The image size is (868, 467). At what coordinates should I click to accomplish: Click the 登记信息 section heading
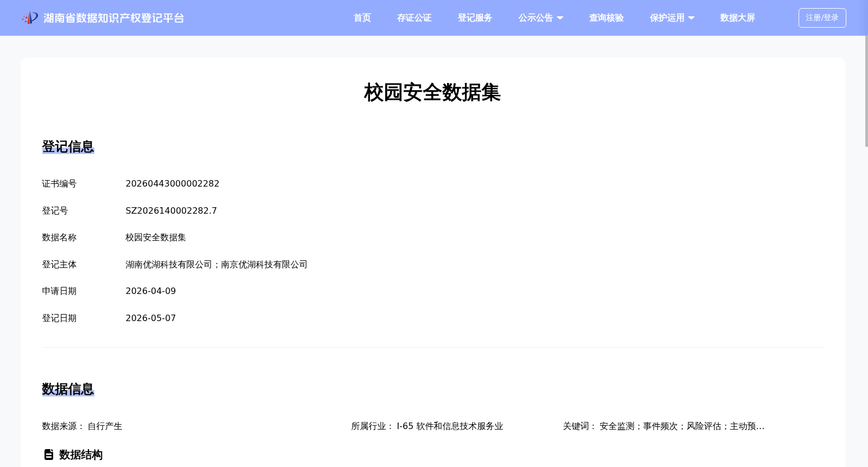pyautogui.click(x=68, y=146)
